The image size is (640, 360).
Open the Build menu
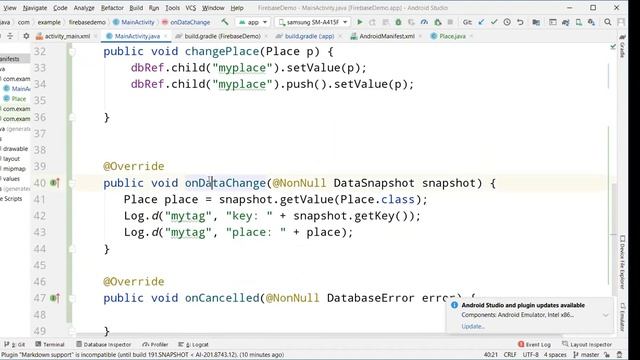pyautogui.click(x=136, y=8)
